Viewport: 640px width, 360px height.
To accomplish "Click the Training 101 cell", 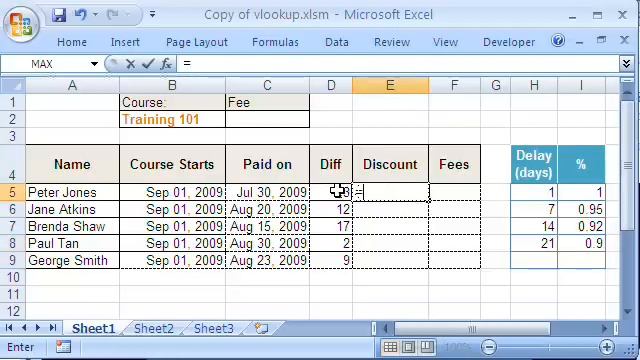I will [172, 119].
